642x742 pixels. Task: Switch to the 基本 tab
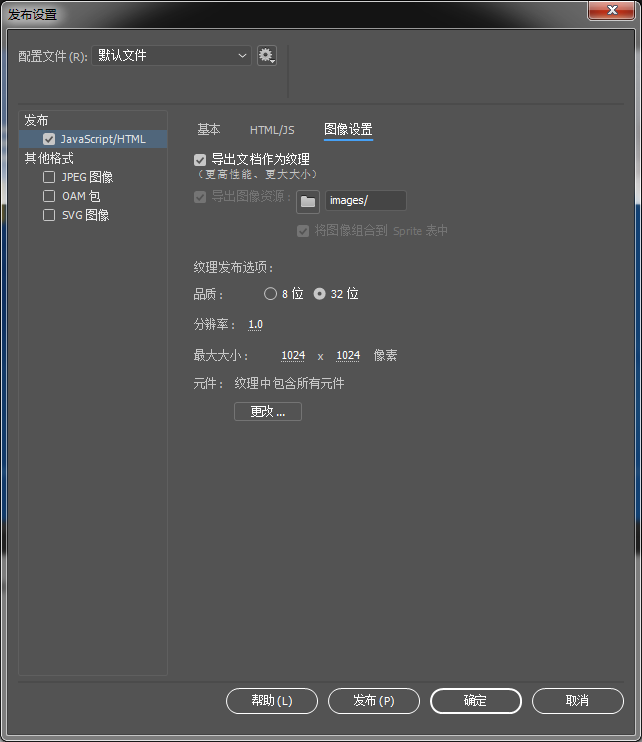(208, 130)
